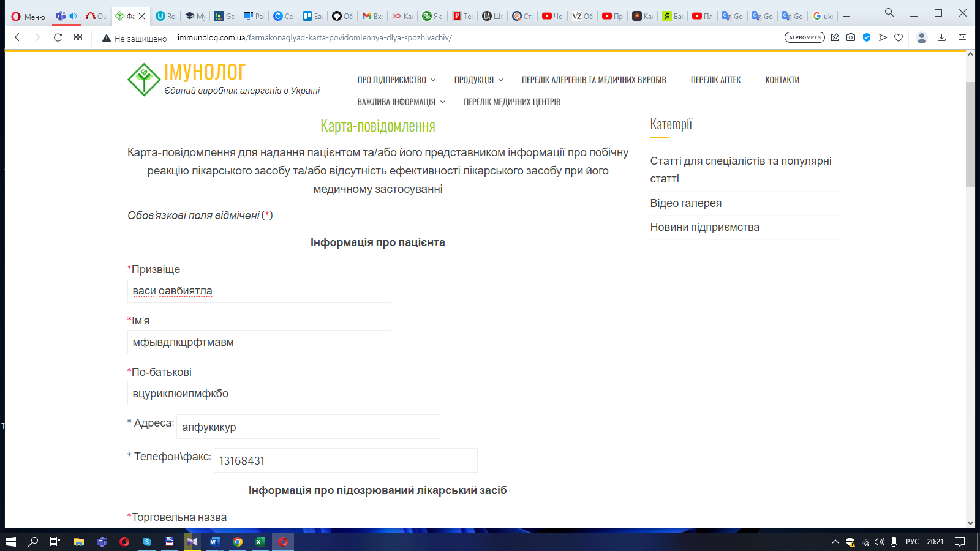Open the Новини підприємства category link
Screen dimensions: 980x551
pyautogui.click(x=704, y=227)
